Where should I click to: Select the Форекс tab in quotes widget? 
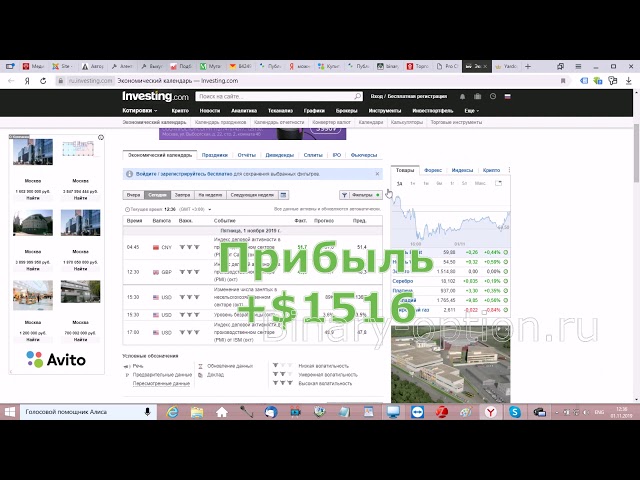433,171
